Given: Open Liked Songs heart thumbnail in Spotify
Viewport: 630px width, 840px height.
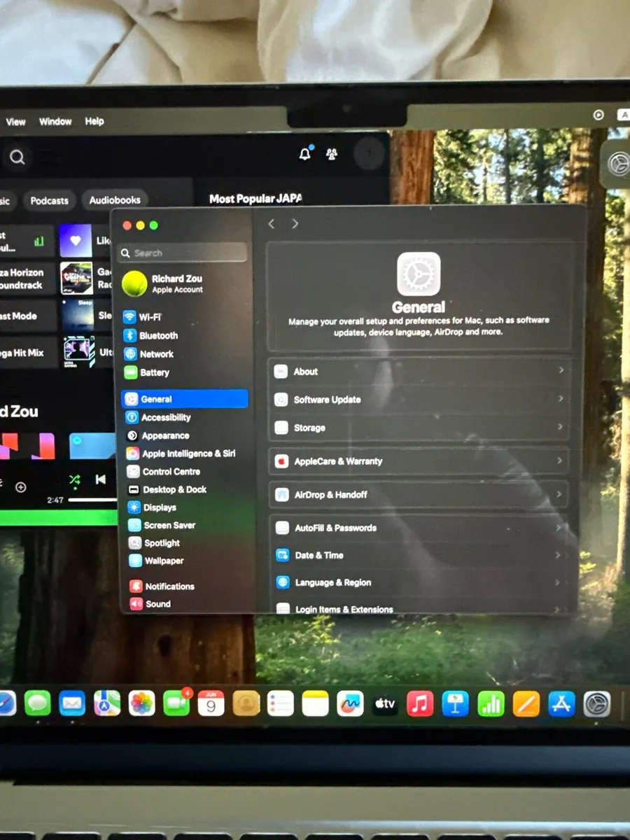Looking at the screenshot, I should pyautogui.click(x=76, y=241).
